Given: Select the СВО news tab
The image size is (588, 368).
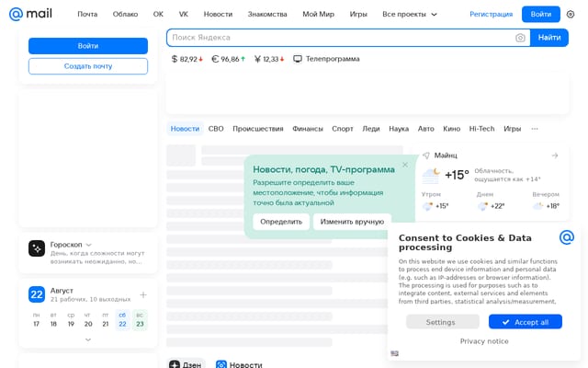Looking at the screenshot, I should (216, 129).
